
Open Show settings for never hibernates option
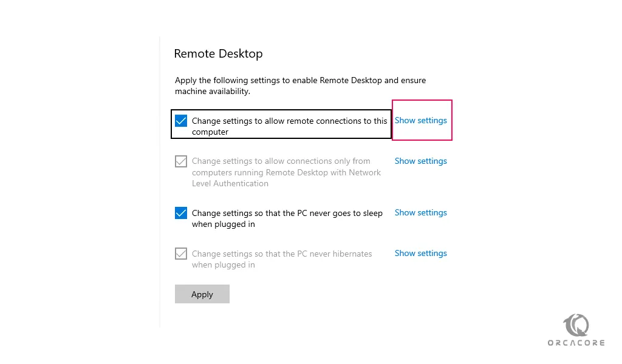(x=420, y=253)
